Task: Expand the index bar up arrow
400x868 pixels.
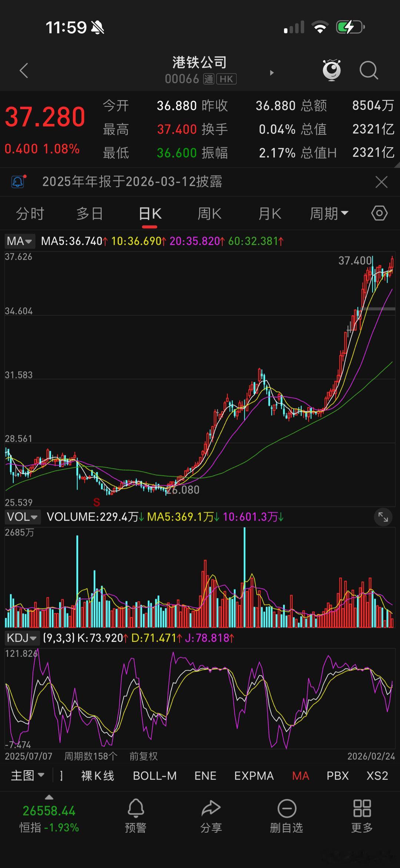Action: click(x=49, y=797)
